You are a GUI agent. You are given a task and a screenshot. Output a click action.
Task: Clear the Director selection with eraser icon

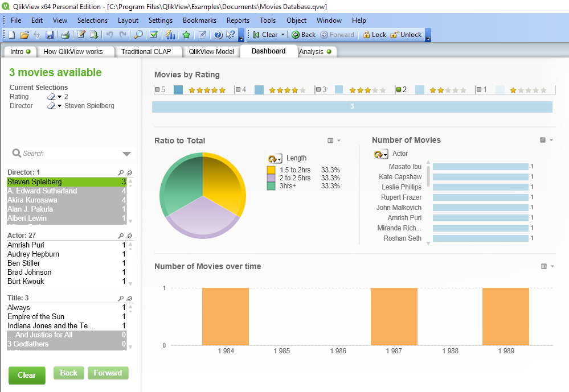click(x=51, y=106)
